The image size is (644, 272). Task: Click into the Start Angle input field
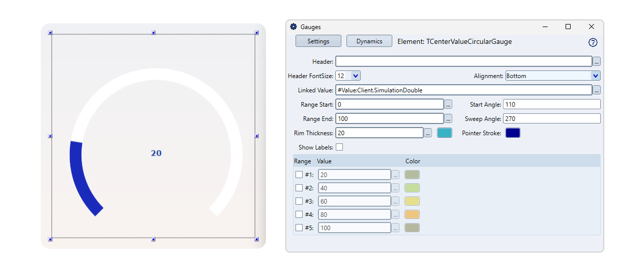pos(551,105)
